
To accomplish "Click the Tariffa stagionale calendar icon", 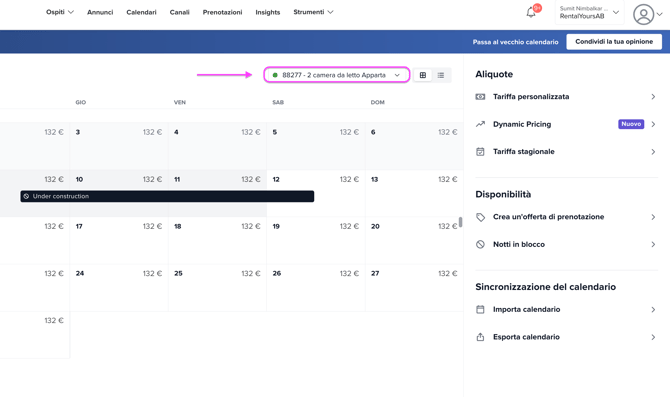I will (480, 152).
